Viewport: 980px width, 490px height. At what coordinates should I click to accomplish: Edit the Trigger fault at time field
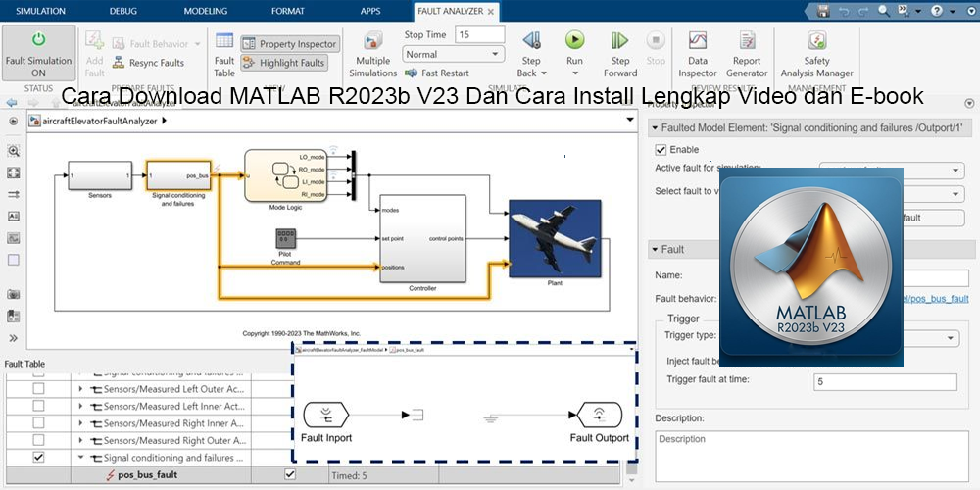pyautogui.click(x=885, y=382)
